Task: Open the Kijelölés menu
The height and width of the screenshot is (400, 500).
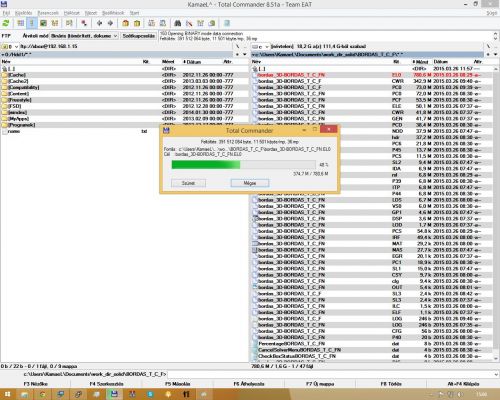Action: pos(23,13)
